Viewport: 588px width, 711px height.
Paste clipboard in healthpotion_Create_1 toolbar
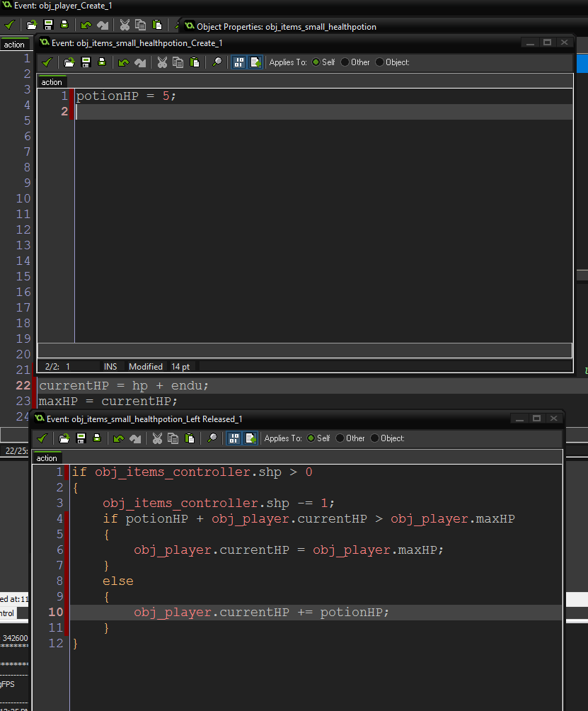195,62
